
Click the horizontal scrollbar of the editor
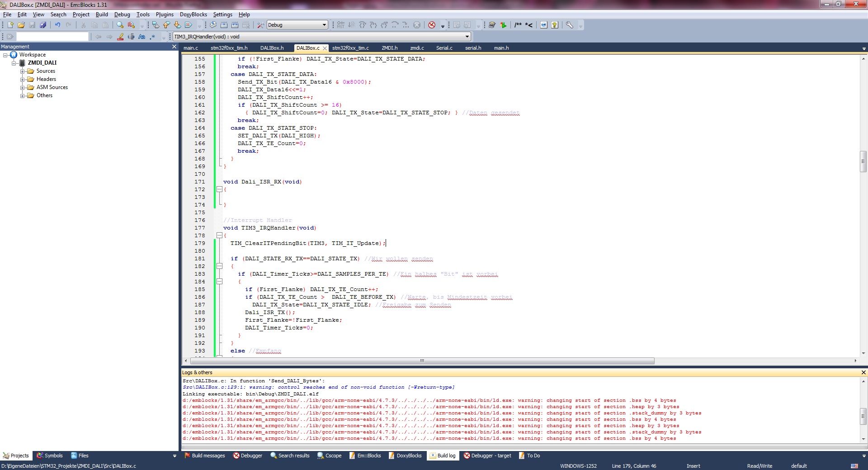[x=422, y=361]
